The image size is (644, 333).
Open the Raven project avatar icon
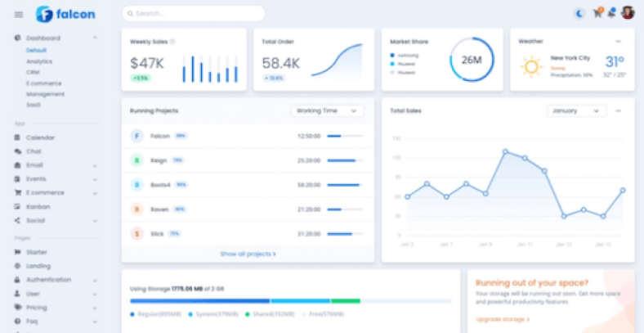136,209
